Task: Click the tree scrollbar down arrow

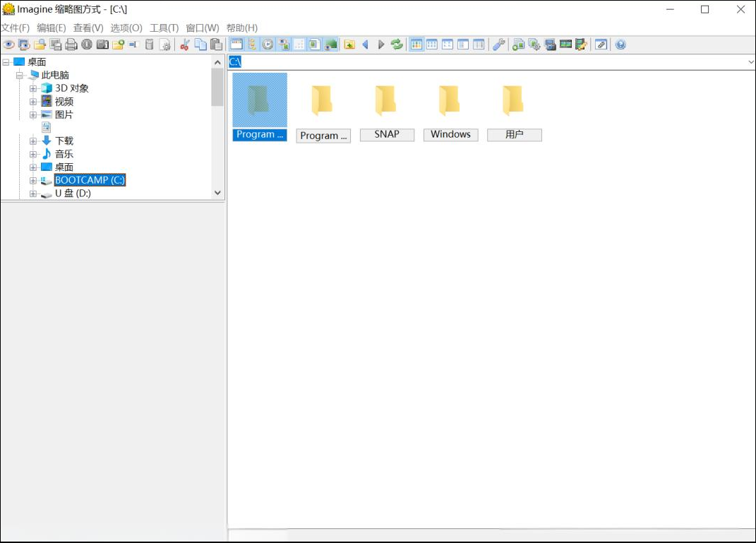Action: click(x=217, y=193)
